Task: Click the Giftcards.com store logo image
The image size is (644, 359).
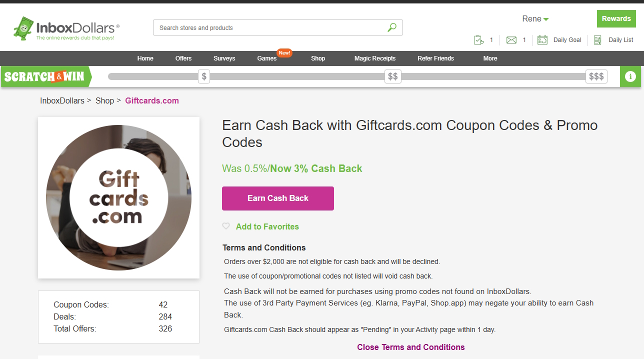Action: coord(118,197)
